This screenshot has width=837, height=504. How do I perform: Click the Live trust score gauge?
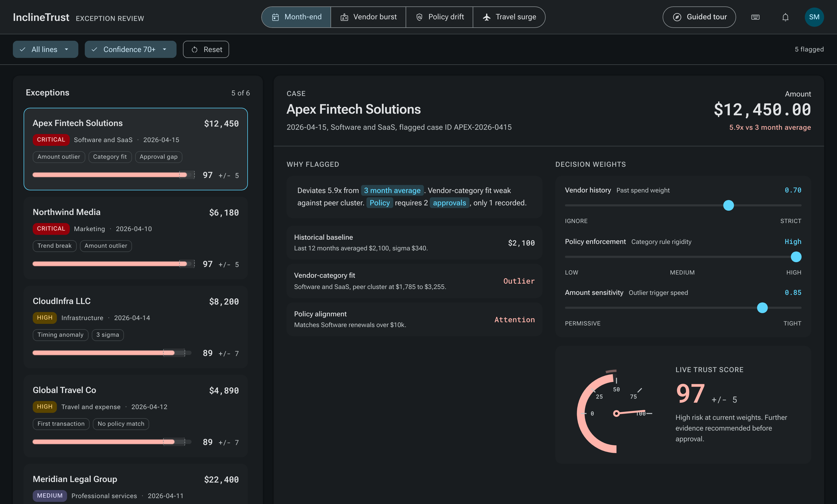[x=615, y=411]
